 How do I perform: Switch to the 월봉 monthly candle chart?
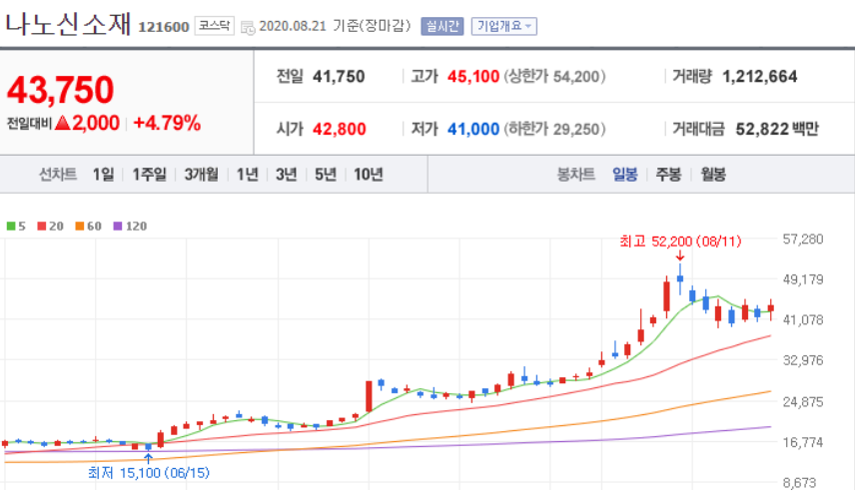(x=713, y=175)
